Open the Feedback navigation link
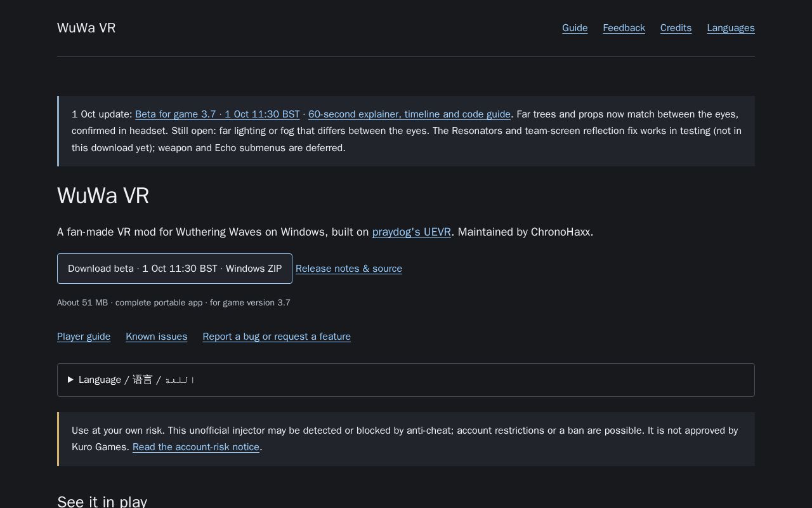Image resolution: width=812 pixels, height=508 pixels. pyautogui.click(x=624, y=28)
